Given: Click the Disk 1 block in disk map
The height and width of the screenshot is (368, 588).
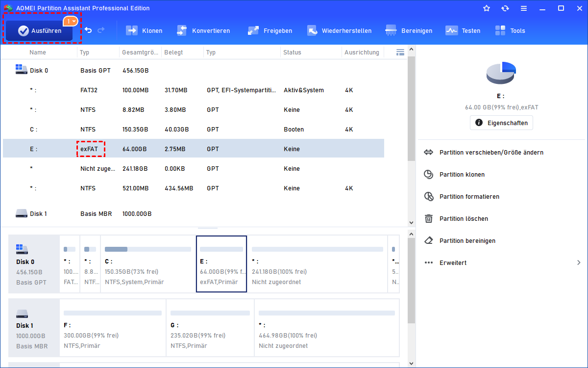Looking at the screenshot, I should [x=34, y=328].
